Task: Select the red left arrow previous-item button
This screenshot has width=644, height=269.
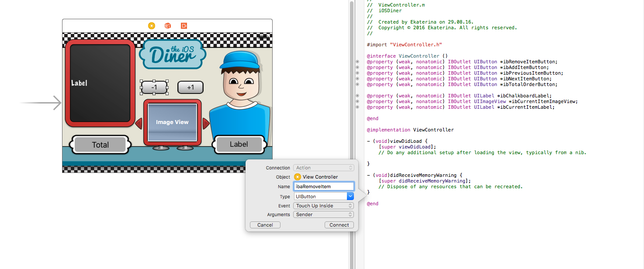Action: pos(139,124)
